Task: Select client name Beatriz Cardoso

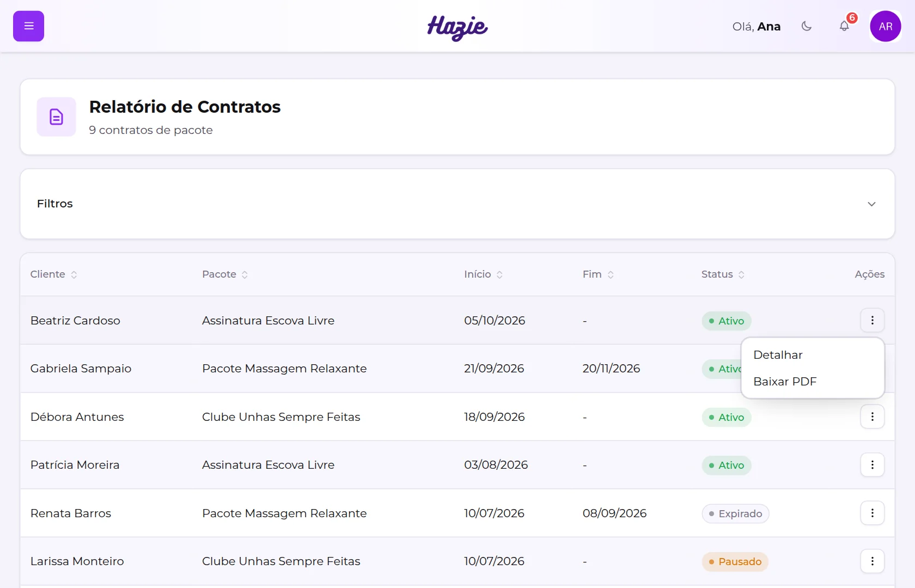Action: (75, 321)
